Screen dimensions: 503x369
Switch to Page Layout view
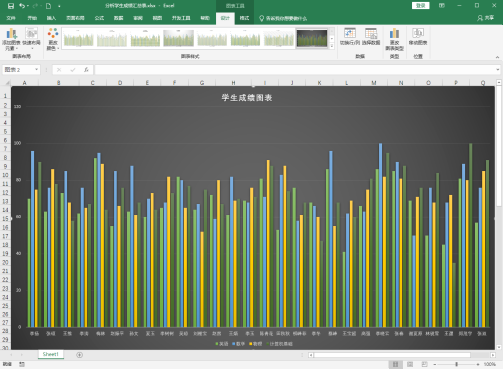410,364
